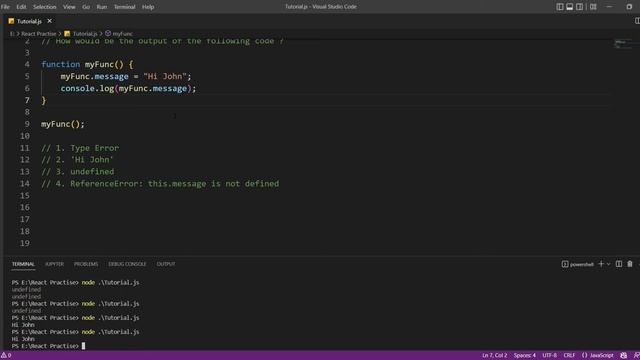This screenshot has height=360, width=640.
Task: Click the last 'Hi John' terminal output
Action: pyautogui.click(x=23, y=339)
